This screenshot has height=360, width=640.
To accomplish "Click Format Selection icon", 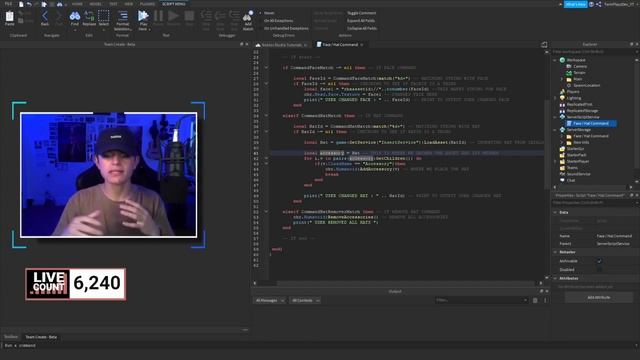I will (x=122, y=16).
